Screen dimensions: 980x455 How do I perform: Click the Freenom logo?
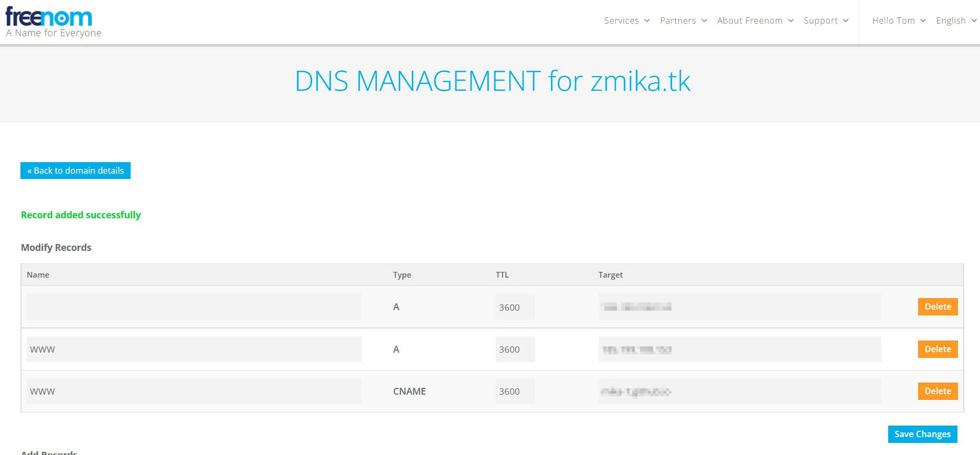(x=49, y=17)
